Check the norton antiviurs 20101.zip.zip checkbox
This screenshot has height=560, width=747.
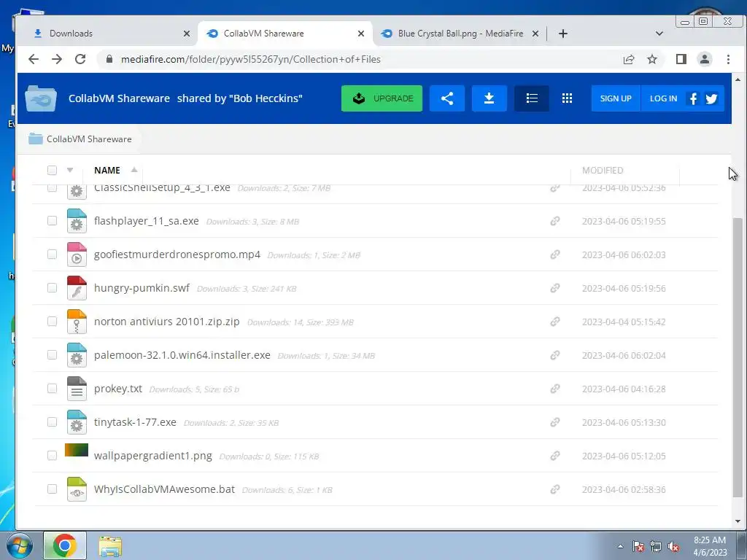click(52, 322)
